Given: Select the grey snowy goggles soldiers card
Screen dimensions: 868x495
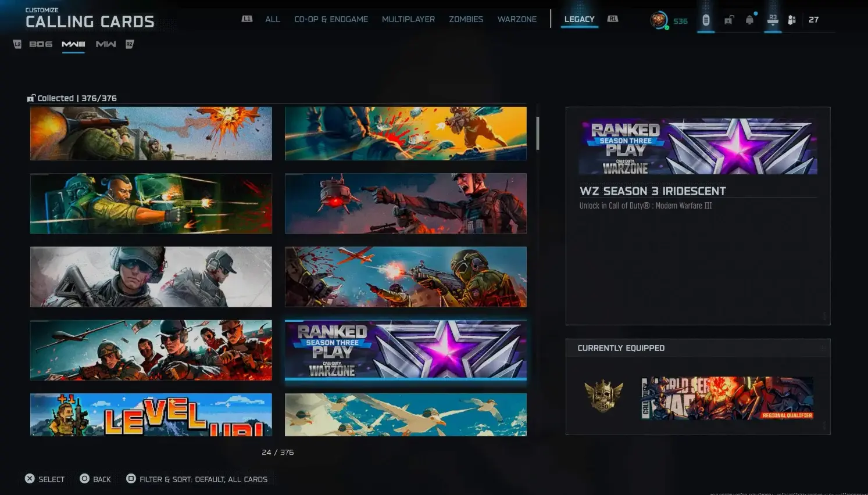Looking at the screenshot, I should [x=151, y=277].
